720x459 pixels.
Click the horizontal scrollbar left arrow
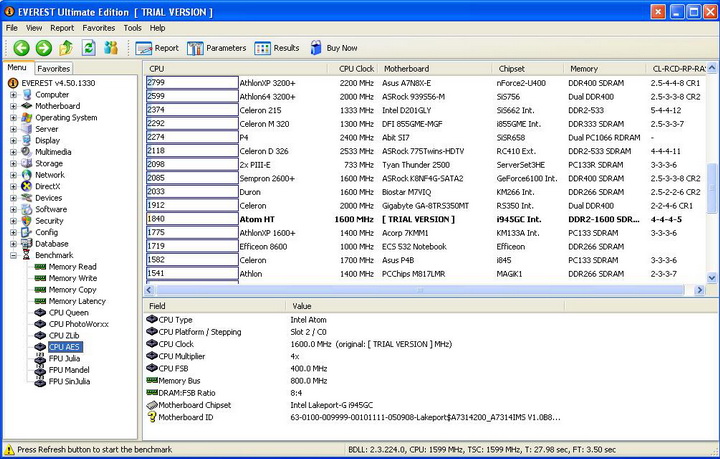point(149,290)
